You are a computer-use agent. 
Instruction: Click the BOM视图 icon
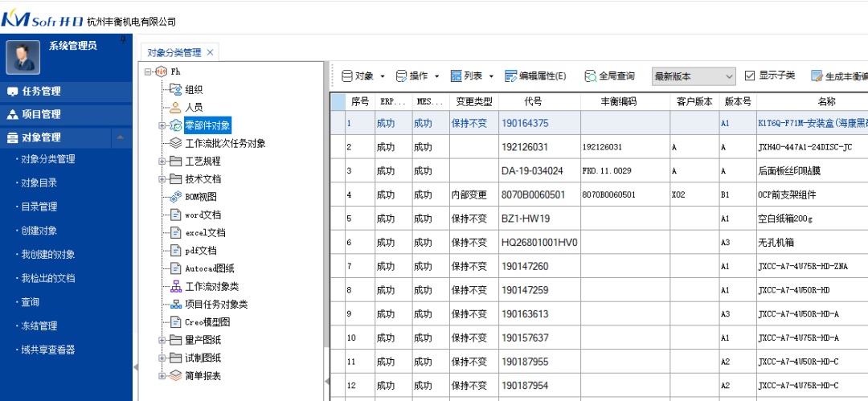click(175, 197)
